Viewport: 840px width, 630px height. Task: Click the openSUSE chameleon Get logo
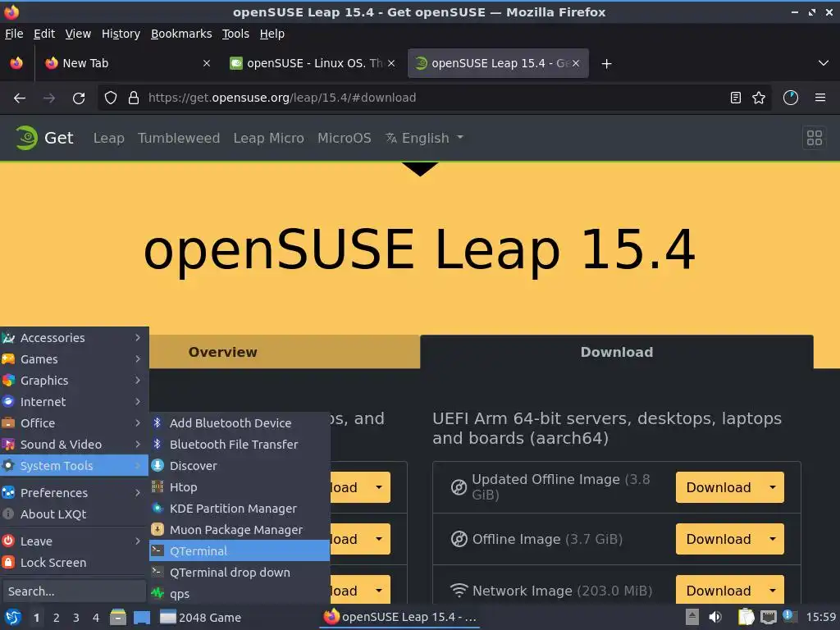coord(44,138)
